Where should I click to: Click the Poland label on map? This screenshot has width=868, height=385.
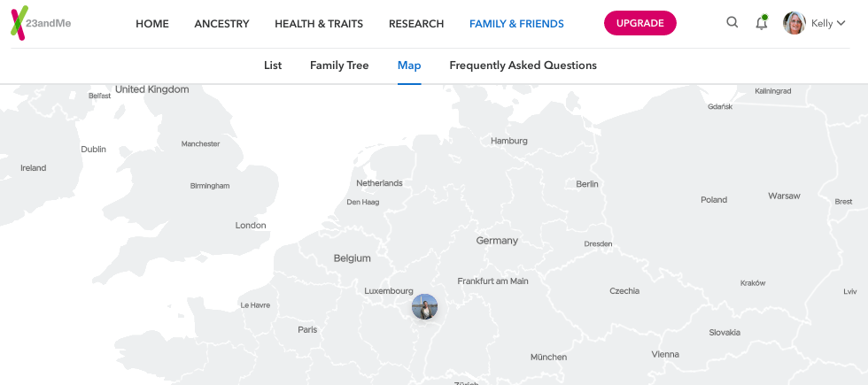point(714,200)
